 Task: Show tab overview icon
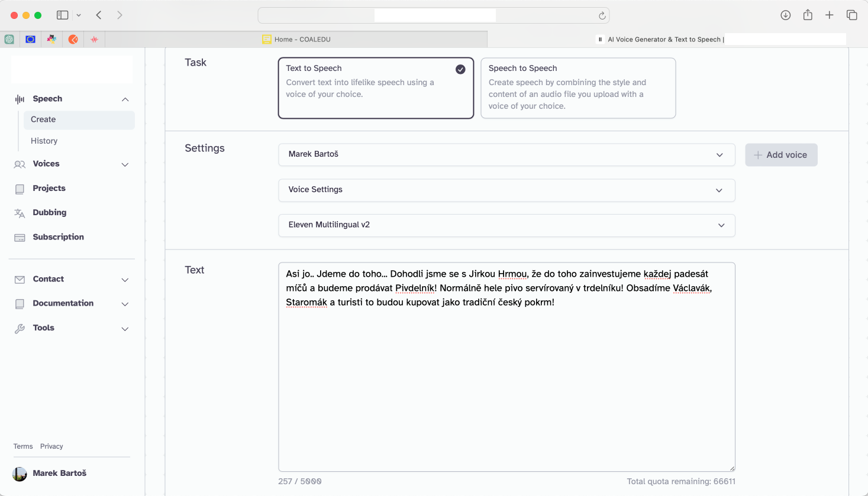[852, 15]
